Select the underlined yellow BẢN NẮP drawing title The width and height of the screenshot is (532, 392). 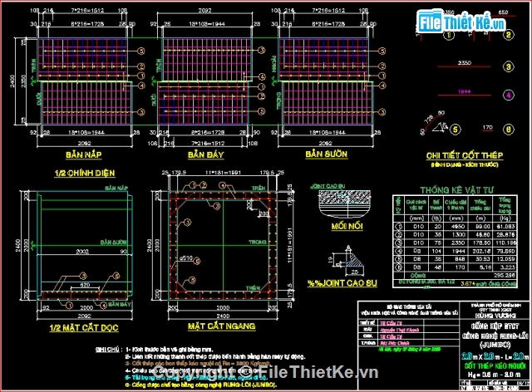pyautogui.click(x=84, y=155)
